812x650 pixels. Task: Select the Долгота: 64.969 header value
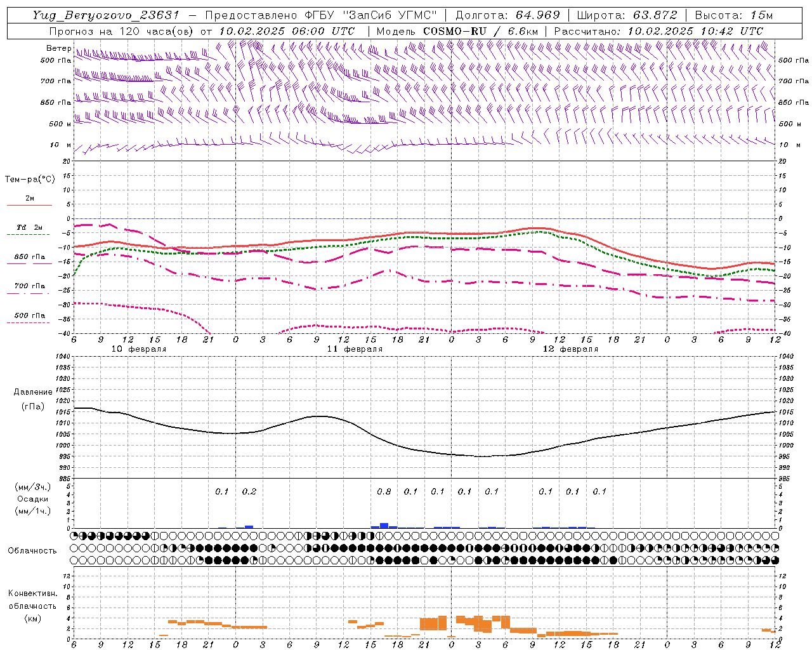tap(508, 15)
